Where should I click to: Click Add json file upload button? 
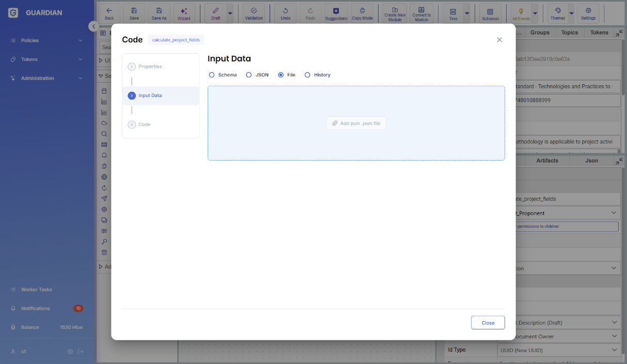point(356,123)
